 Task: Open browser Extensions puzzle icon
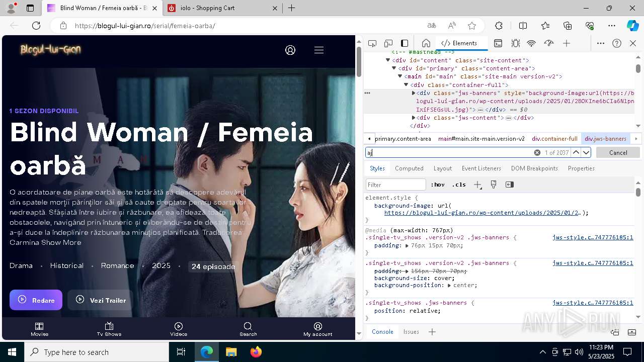[499, 26]
